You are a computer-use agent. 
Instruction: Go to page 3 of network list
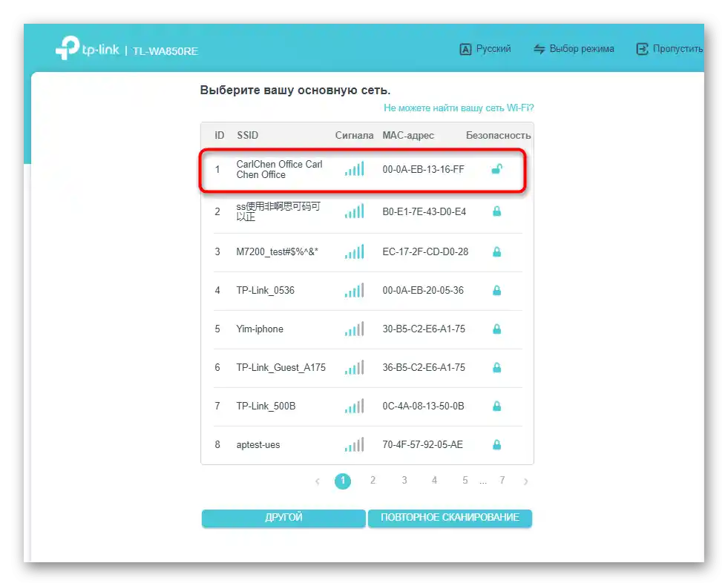[x=404, y=480]
